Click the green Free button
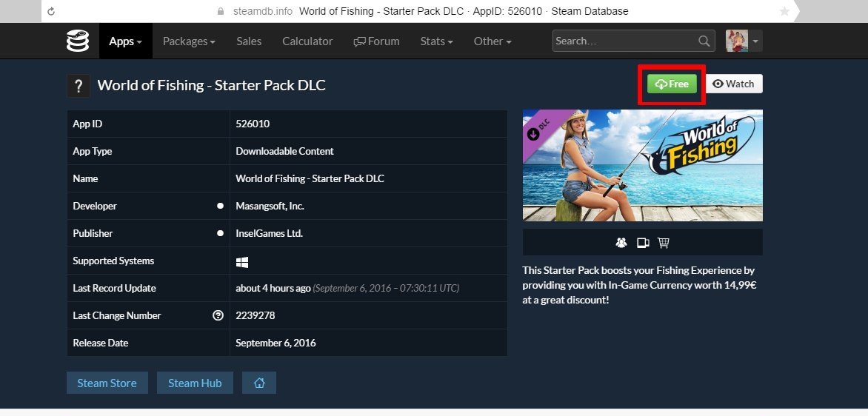The height and width of the screenshot is (416, 868). pos(672,84)
